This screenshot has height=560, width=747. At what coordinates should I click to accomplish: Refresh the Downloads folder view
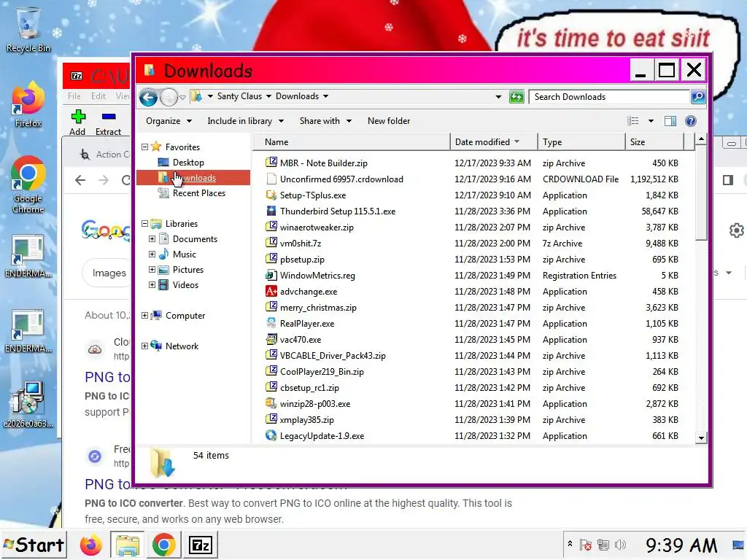[516, 97]
